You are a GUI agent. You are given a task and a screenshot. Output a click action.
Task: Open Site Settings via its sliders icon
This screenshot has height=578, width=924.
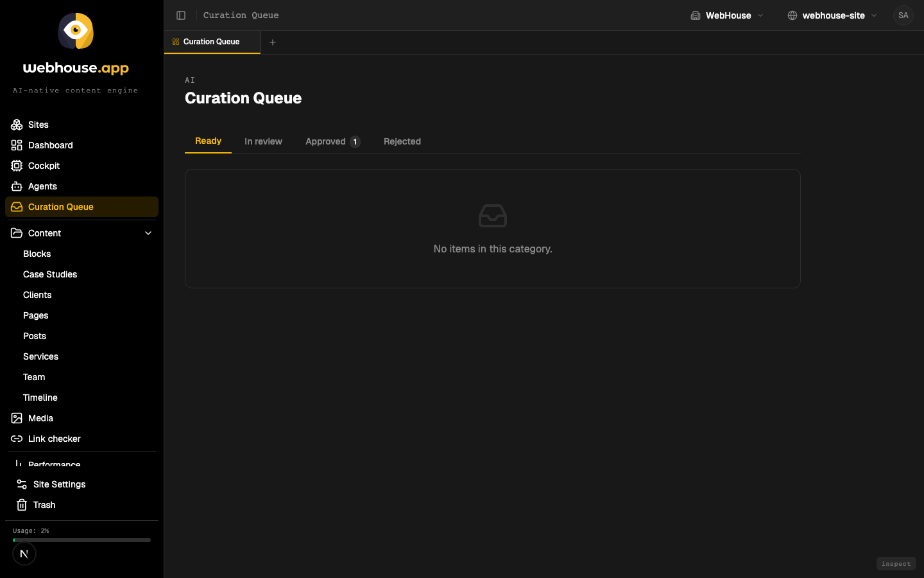coord(22,484)
